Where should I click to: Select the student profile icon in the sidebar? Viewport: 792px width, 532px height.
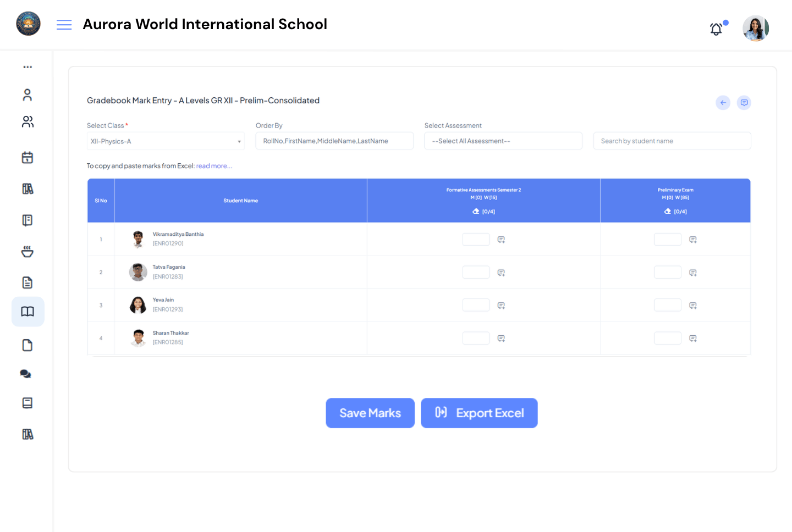click(28, 94)
